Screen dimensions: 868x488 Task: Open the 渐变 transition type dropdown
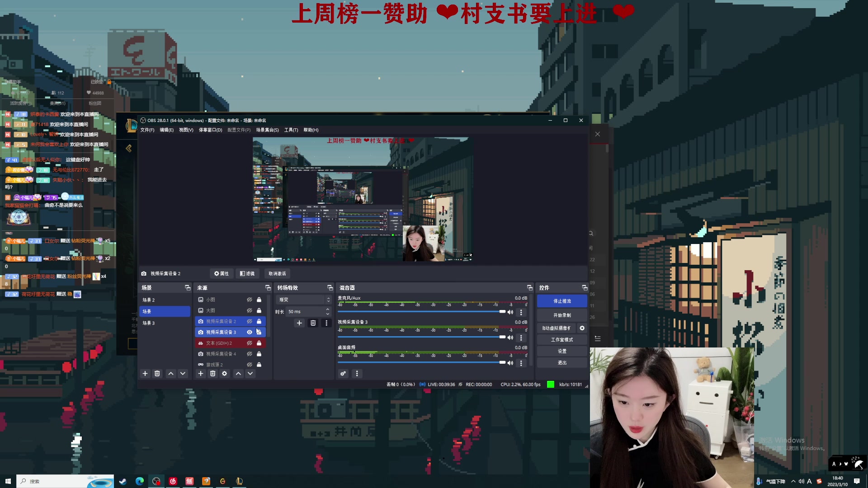[x=304, y=300]
